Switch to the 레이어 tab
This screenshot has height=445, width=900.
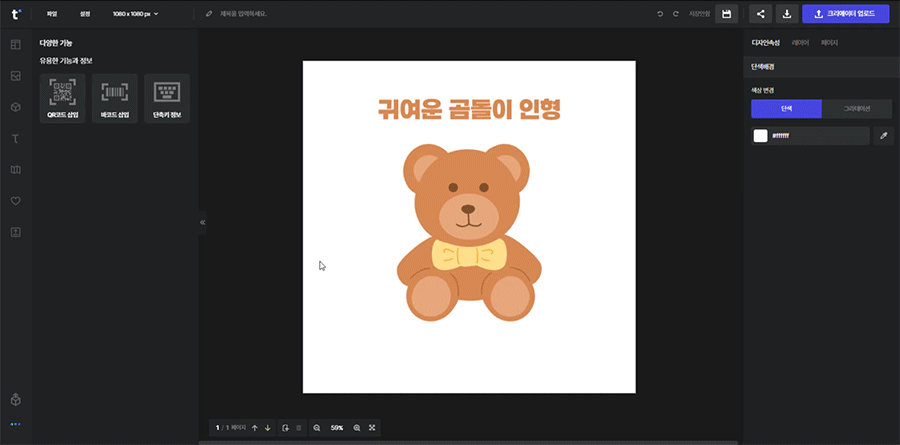tap(800, 43)
